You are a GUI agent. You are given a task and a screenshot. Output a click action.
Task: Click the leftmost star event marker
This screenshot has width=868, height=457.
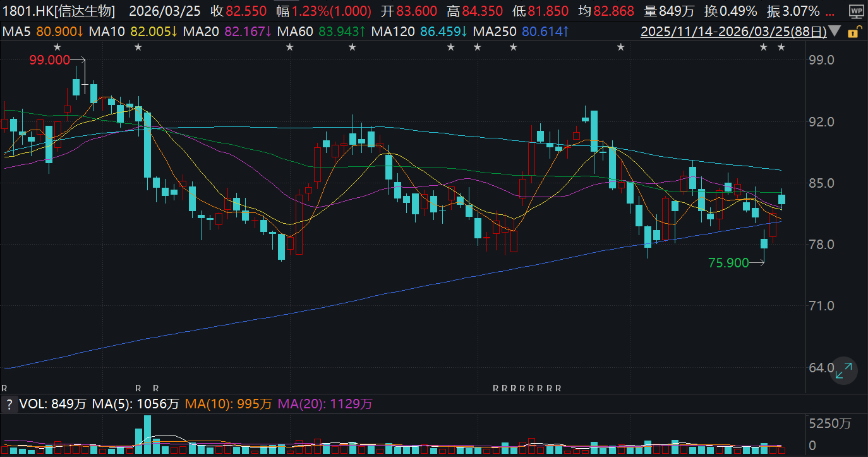coord(57,47)
